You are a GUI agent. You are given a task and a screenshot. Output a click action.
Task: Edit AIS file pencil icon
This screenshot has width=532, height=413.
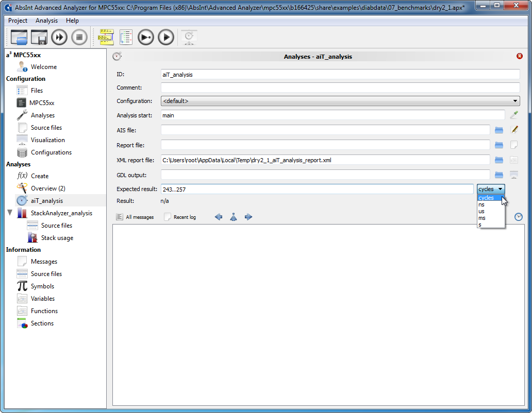514,130
